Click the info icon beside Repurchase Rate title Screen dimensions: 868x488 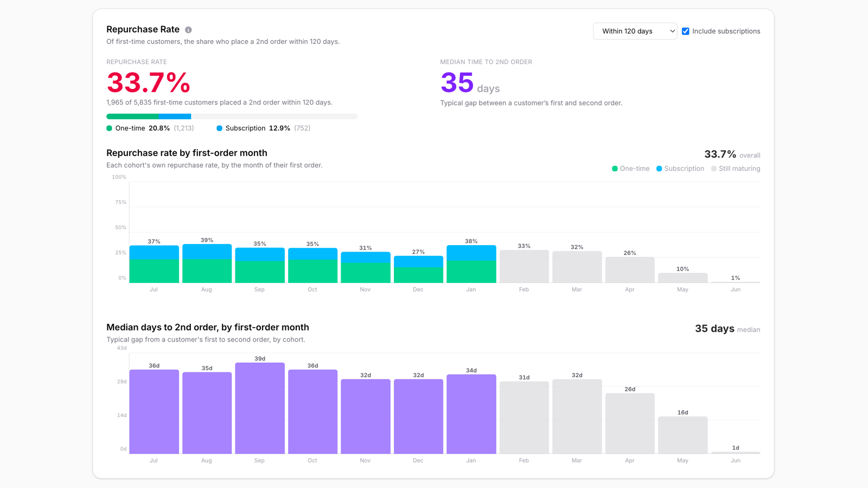tap(188, 30)
